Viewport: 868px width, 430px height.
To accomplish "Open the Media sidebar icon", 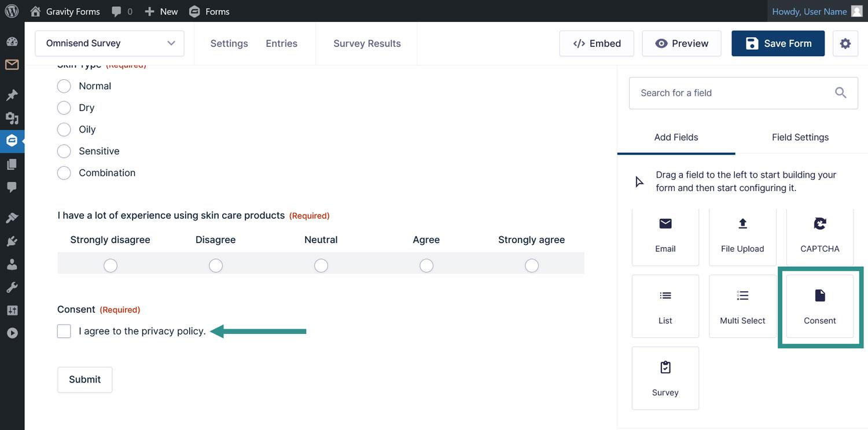I will click(12, 117).
